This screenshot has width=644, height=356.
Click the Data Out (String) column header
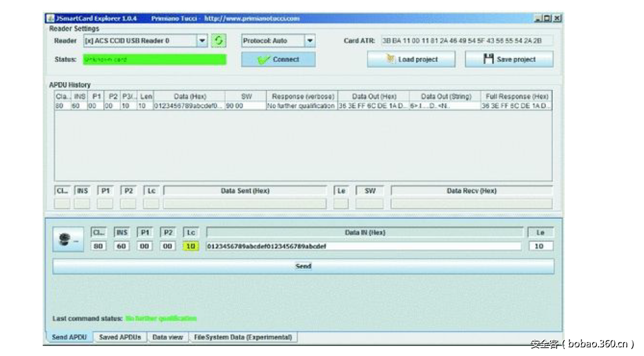[x=445, y=97]
